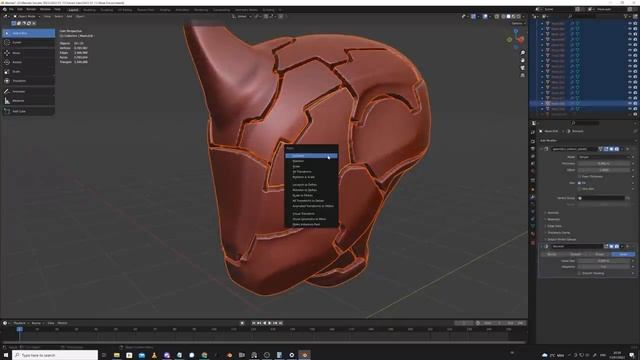Toggle Smooth Shading checkbox in Remesh
The width and height of the screenshot is (640, 360).
click(x=580, y=273)
